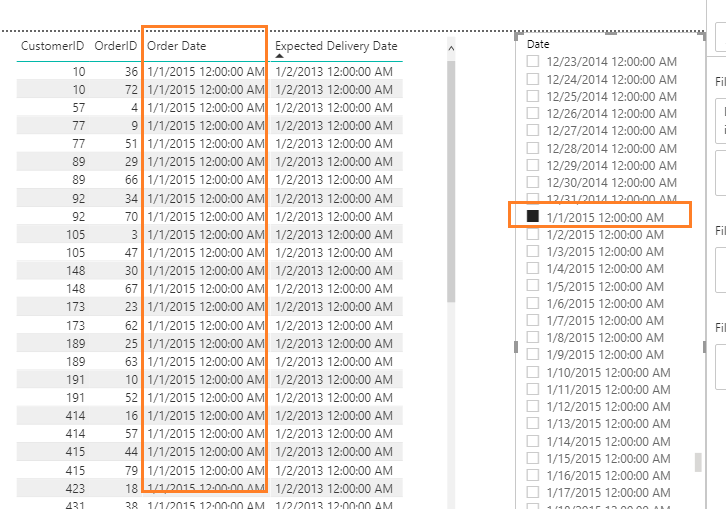Select the 12/26/2014 12:00:00 AM checkbox
726x509 pixels.
click(532, 113)
